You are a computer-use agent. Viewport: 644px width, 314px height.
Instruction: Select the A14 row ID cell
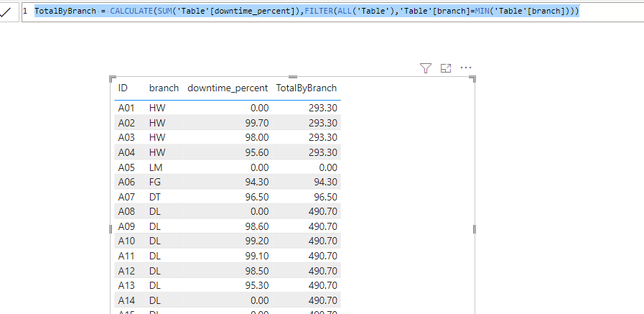126,300
